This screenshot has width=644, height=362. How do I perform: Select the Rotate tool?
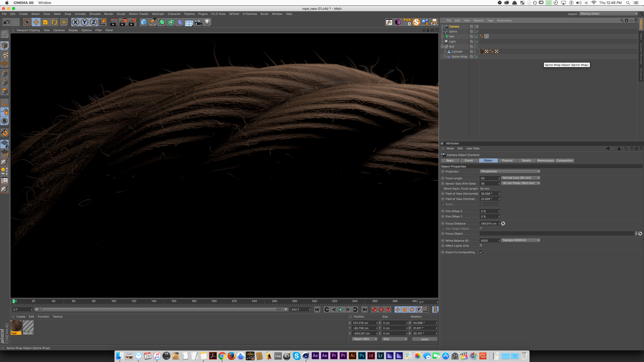point(54,22)
